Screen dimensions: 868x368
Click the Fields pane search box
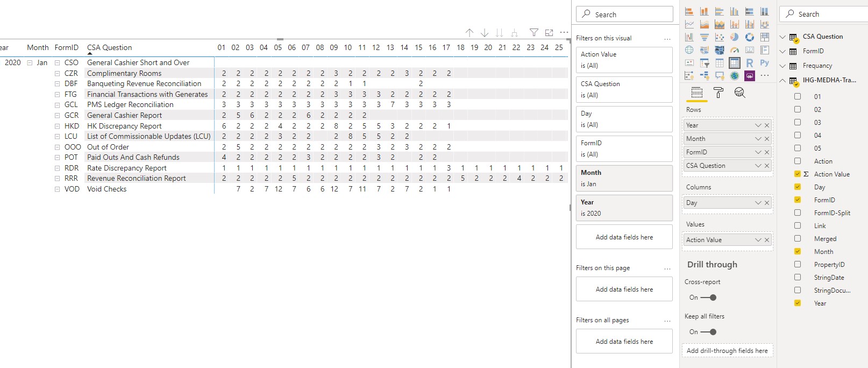click(823, 14)
